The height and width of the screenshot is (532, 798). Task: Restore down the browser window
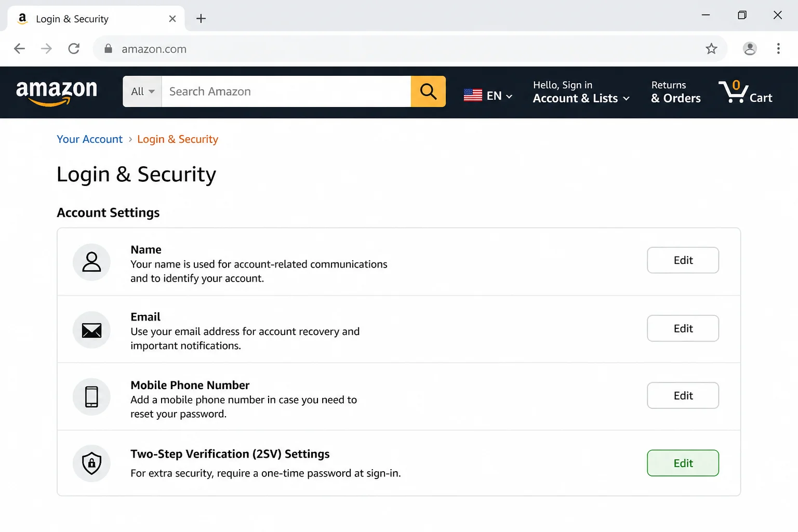click(742, 15)
